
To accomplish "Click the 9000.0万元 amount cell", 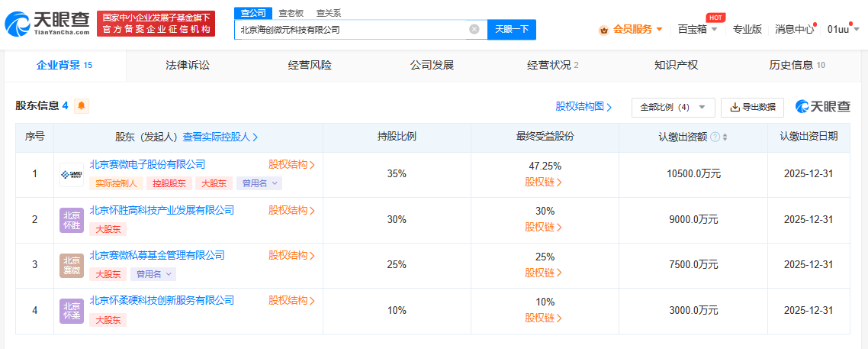I will point(693,219).
